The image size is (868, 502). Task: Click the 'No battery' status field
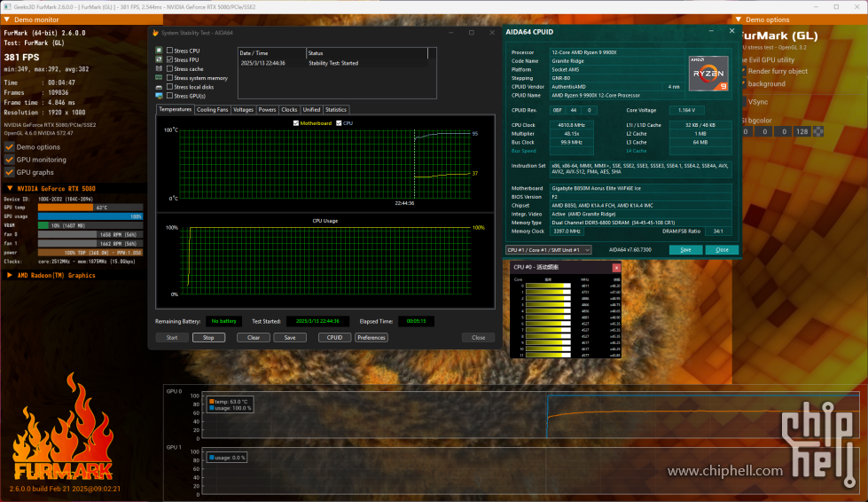pyautogui.click(x=223, y=321)
